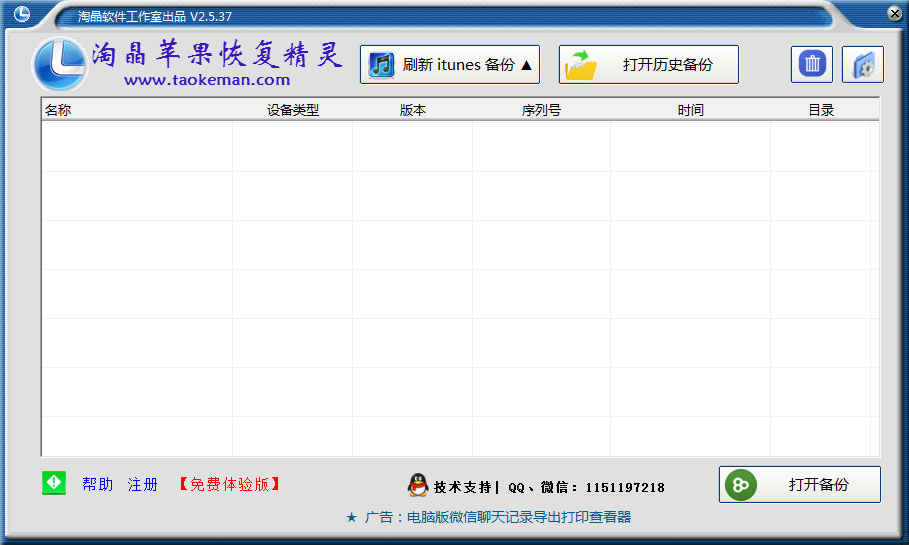Sort by the 设备类型 column header
909x545 pixels.
[293, 110]
